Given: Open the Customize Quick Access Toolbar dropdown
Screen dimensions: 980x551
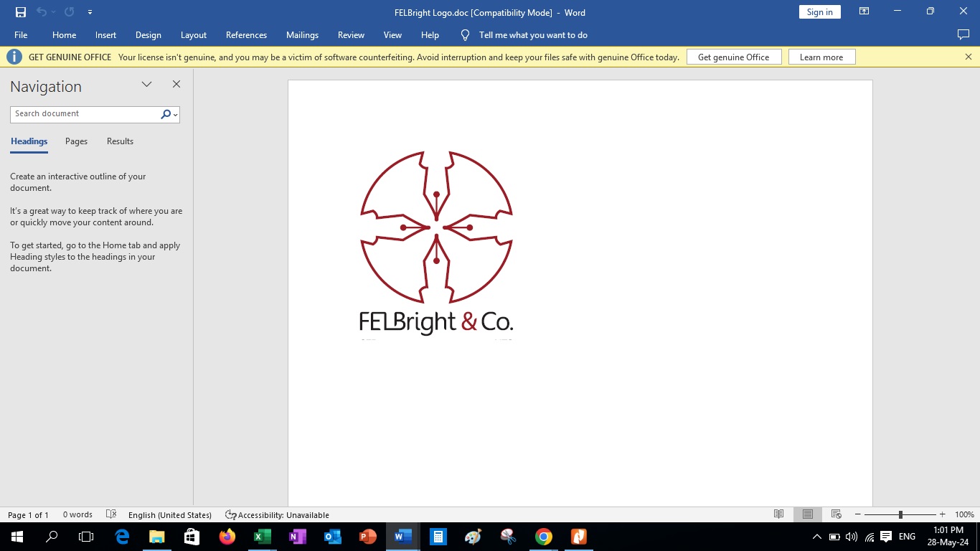Looking at the screenshot, I should [90, 12].
